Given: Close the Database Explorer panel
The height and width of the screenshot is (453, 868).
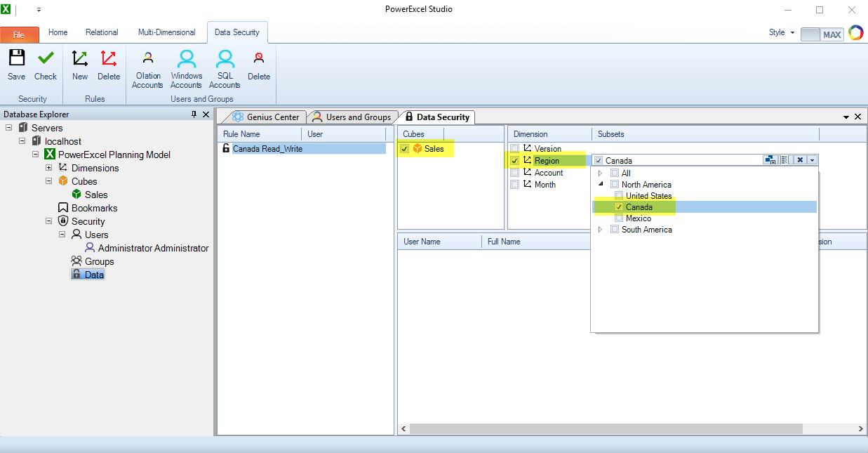Looking at the screenshot, I should [206, 114].
